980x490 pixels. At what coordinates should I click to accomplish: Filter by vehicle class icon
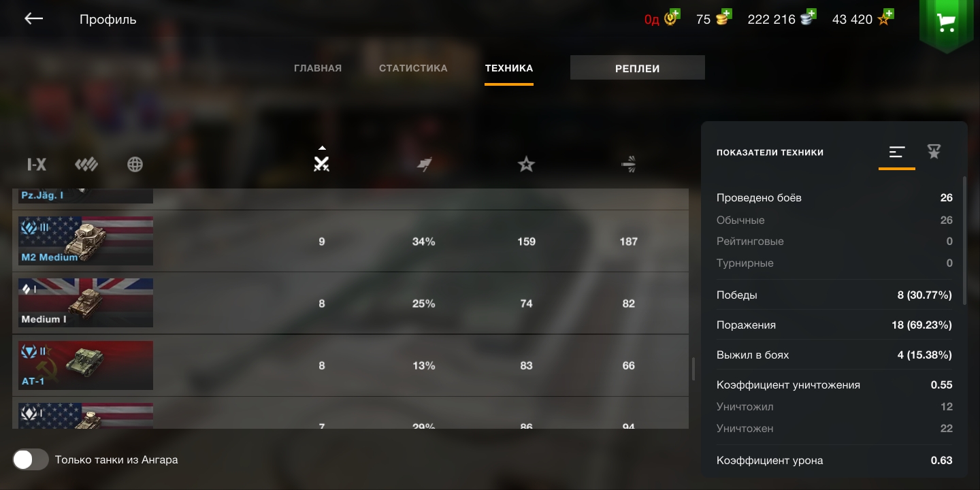(86, 164)
